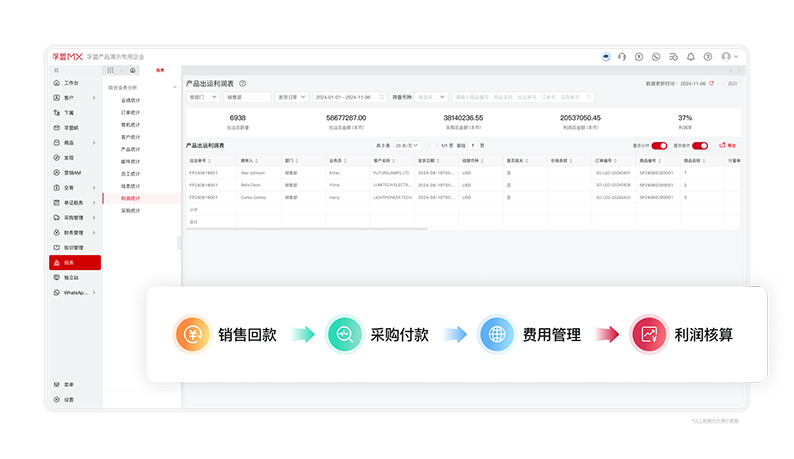The image size is (794, 459).
Task: Open the 按部门 dropdown filter
Action: (202, 97)
